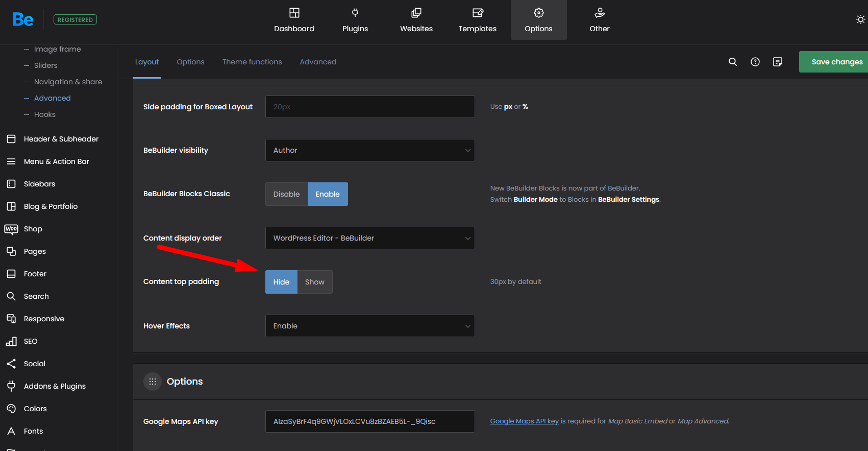Click the Be logo
This screenshot has height=451, width=868.
pyautogui.click(x=23, y=19)
